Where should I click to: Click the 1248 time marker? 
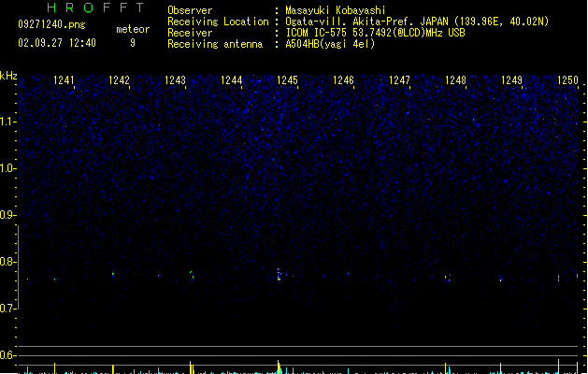tap(455, 80)
